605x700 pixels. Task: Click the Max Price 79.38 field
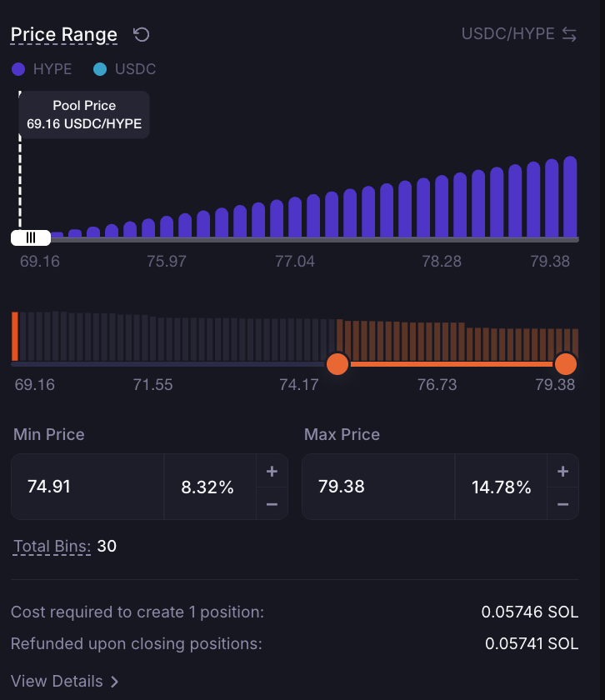pyautogui.click(x=378, y=487)
